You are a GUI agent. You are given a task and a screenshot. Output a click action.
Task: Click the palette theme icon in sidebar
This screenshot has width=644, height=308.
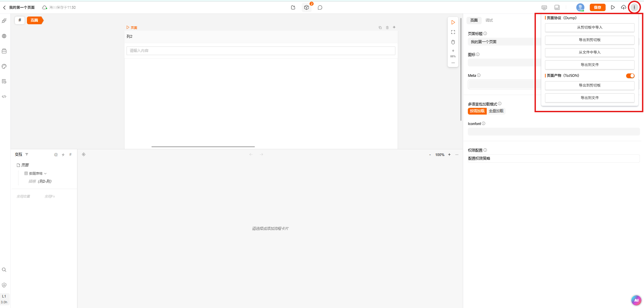pos(4,66)
